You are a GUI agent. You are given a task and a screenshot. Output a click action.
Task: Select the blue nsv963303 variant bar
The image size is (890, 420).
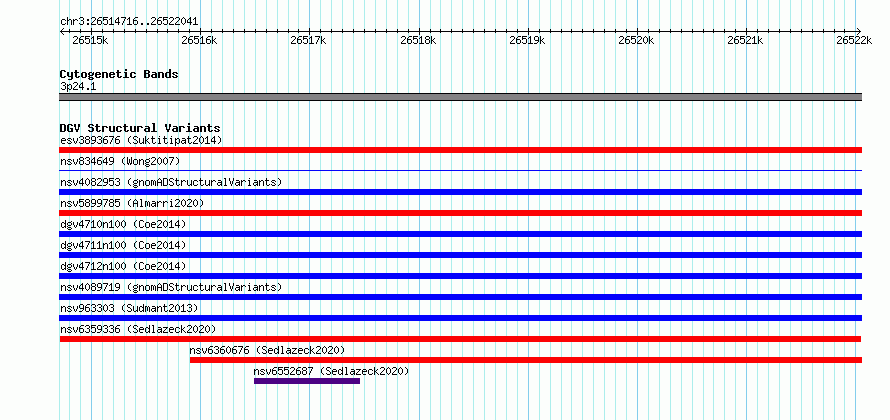coord(461,318)
